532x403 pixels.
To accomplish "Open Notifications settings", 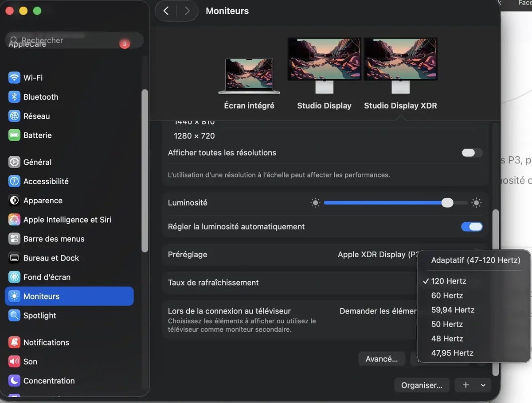I will [46, 342].
